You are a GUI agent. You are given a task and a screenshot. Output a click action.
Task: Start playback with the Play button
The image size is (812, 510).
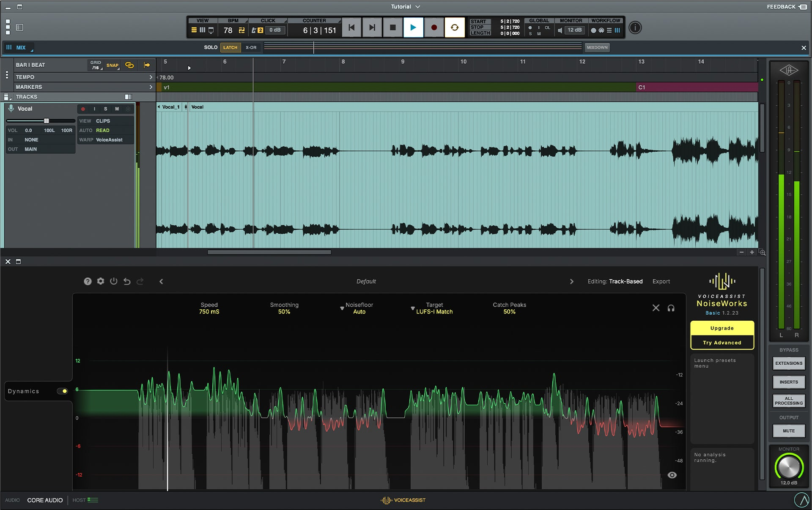point(413,27)
